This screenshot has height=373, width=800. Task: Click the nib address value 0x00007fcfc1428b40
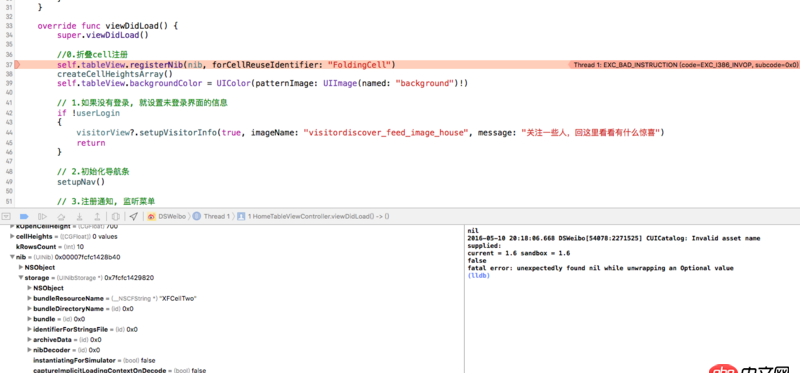click(88, 257)
